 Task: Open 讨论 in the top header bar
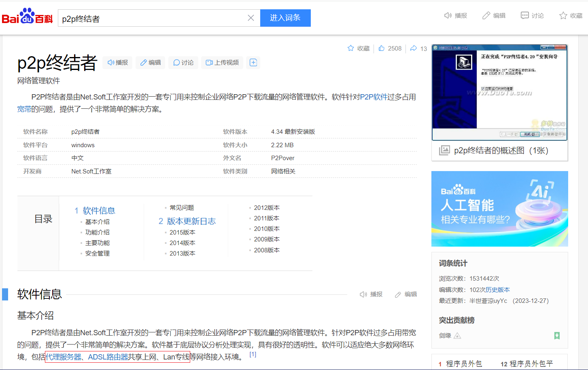pos(532,15)
